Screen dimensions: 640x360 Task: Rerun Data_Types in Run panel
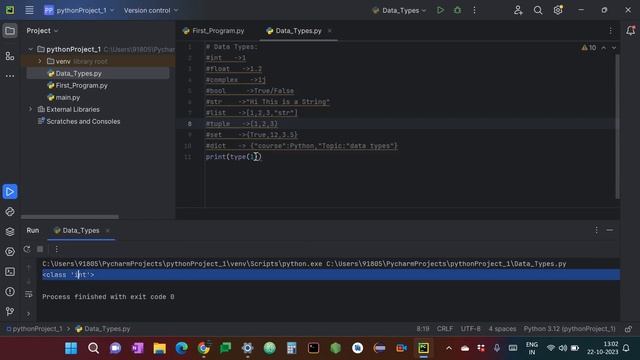[x=27, y=249]
